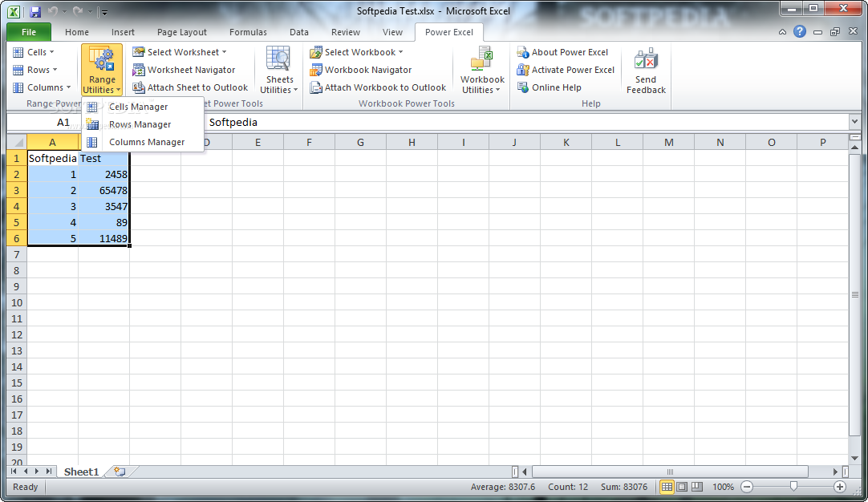Switch to Page Break Preview in status bar
This screenshot has width=868, height=502.
(697, 487)
